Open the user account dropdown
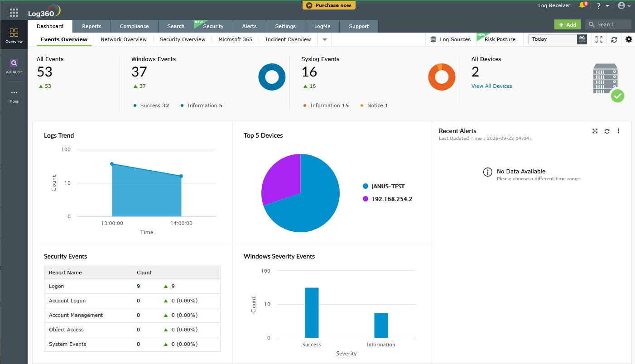Image resolution: width=635 pixels, height=364 pixels. (624, 6)
